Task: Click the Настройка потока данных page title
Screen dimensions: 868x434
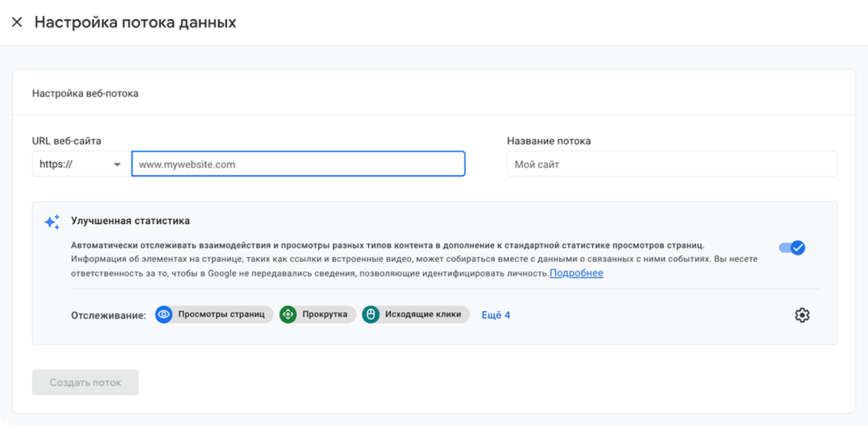Action: (x=135, y=22)
